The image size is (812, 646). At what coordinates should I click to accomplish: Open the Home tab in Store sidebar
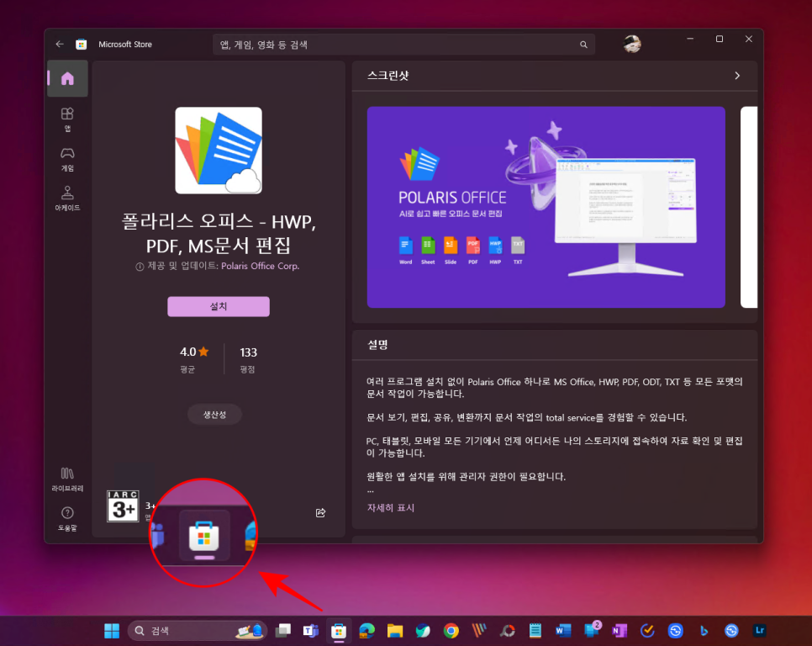tap(67, 78)
